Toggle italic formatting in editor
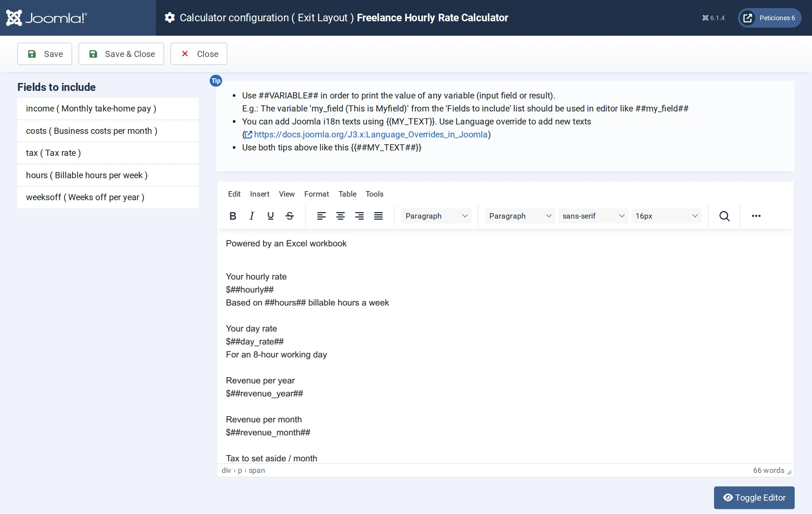Image resolution: width=812 pixels, height=514 pixels. click(252, 216)
